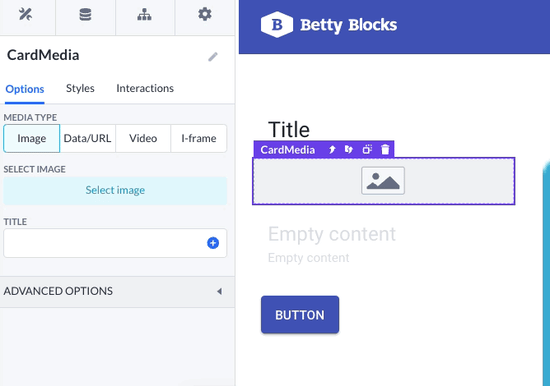Add a dynamic value via blue plus icon

coord(213,243)
